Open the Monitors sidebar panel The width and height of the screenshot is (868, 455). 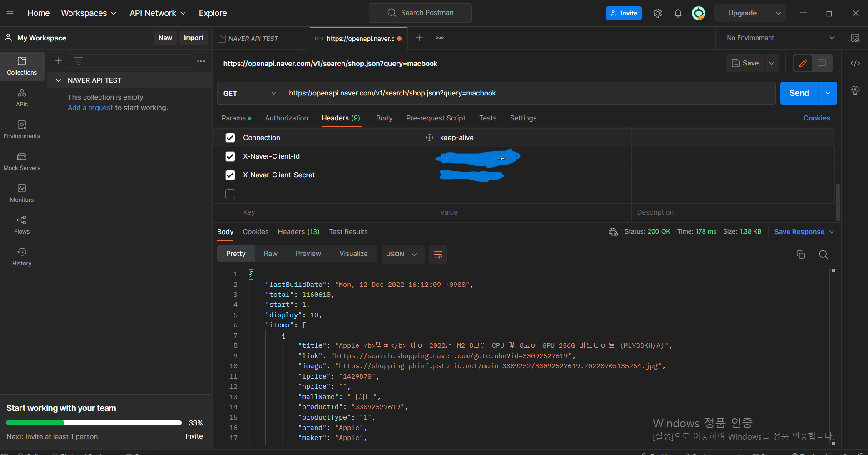point(22,194)
